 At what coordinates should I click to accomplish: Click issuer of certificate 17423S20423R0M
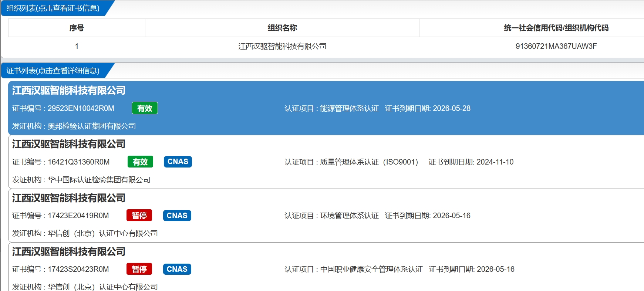103,287
